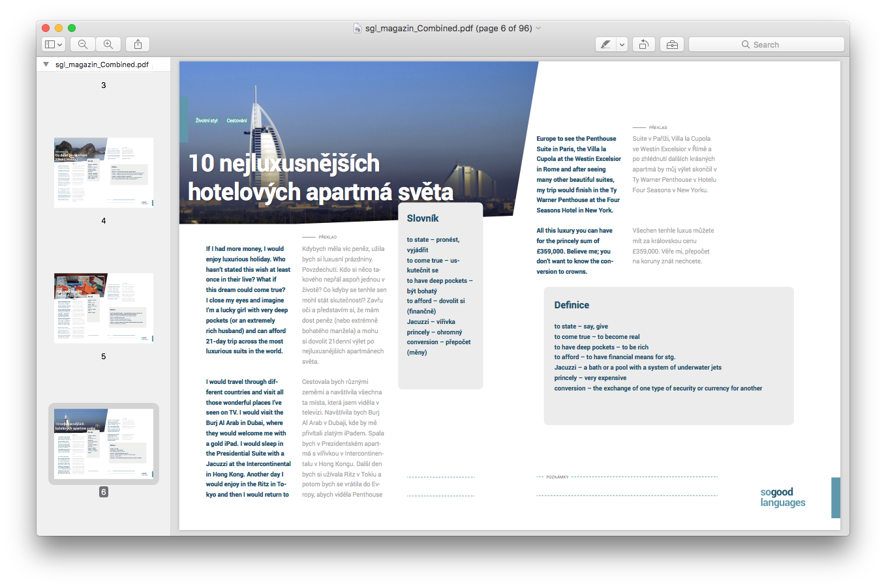The height and width of the screenshot is (588, 886).
Task: Click the zoom out magnifier icon
Action: point(83,44)
